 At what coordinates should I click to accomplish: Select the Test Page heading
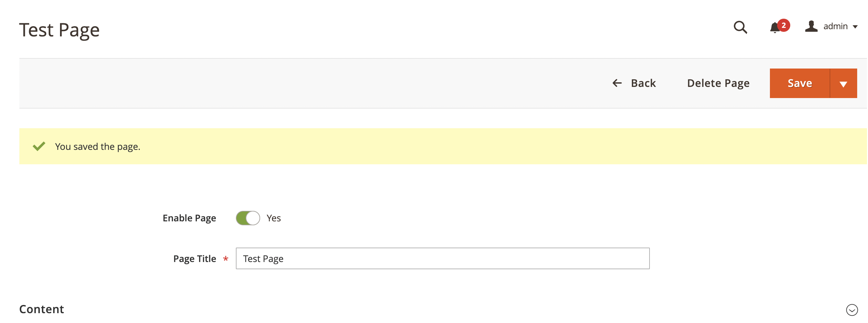(59, 30)
